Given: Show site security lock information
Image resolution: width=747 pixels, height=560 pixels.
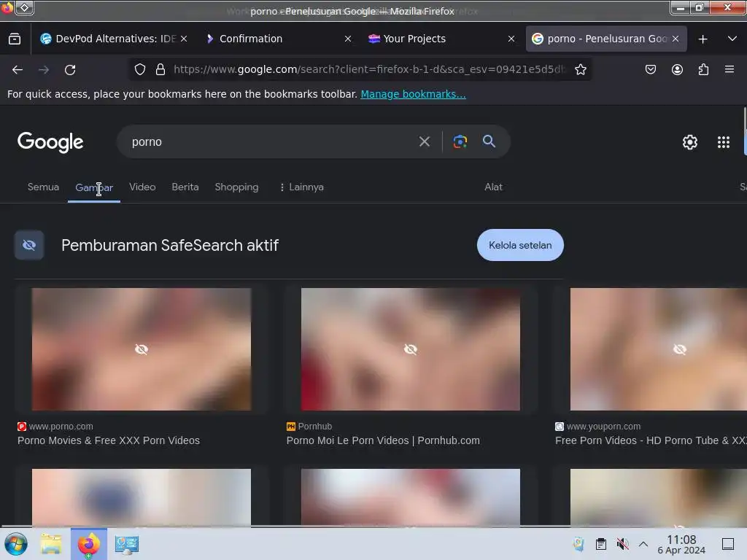Looking at the screenshot, I should (160, 69).
